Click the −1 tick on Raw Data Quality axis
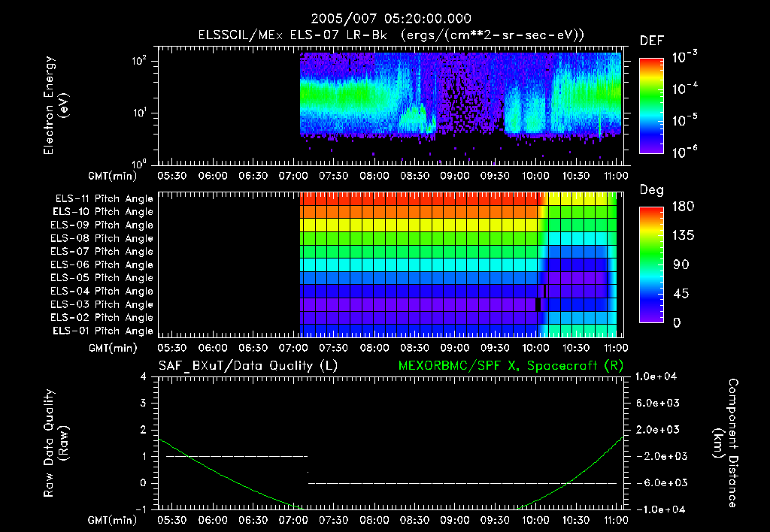Screen dimensions: 770x532 pyautogui.click(x=141, y=509)
